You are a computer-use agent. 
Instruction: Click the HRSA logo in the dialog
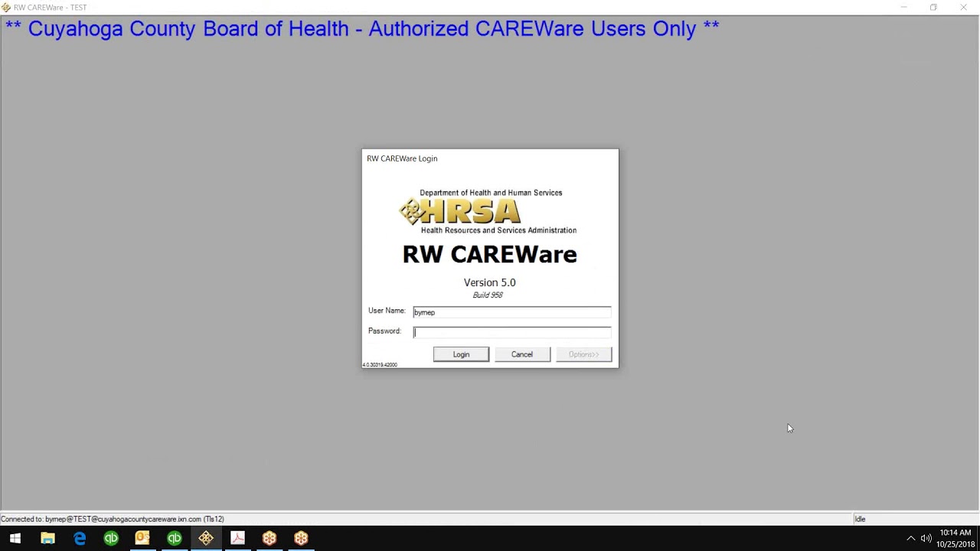click(459, 211)
